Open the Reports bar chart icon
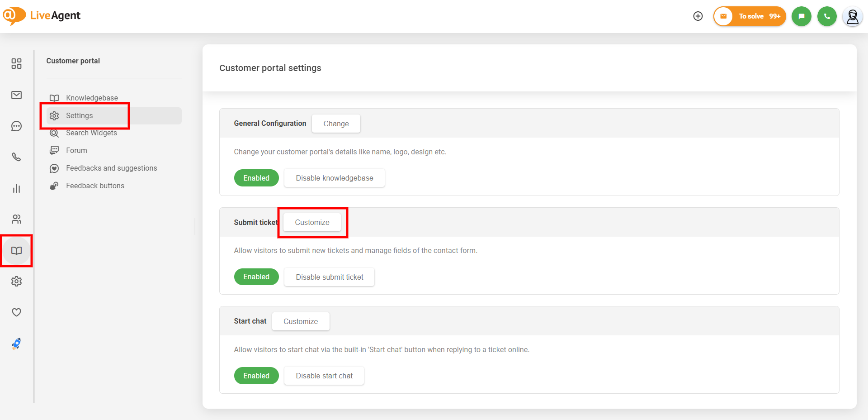868x420 pixels. [16, 188]
